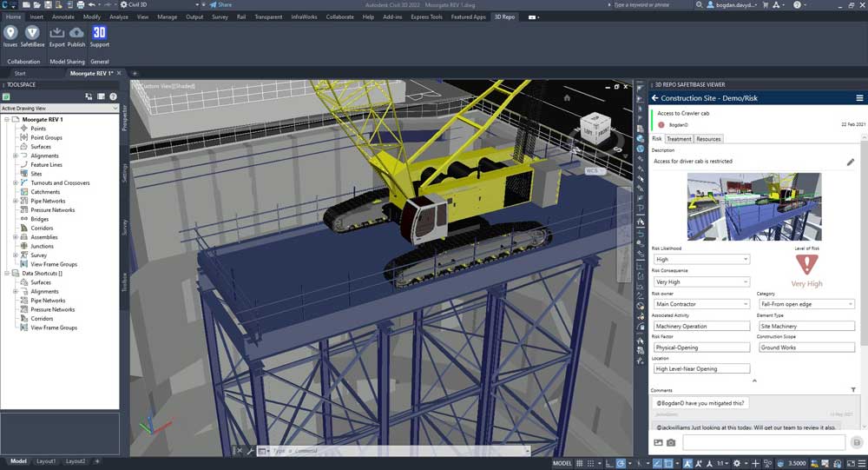Switch to the Treatment tab
This screenshot has width=868, height=470.
pyautogui.click(x=679, y=139)
